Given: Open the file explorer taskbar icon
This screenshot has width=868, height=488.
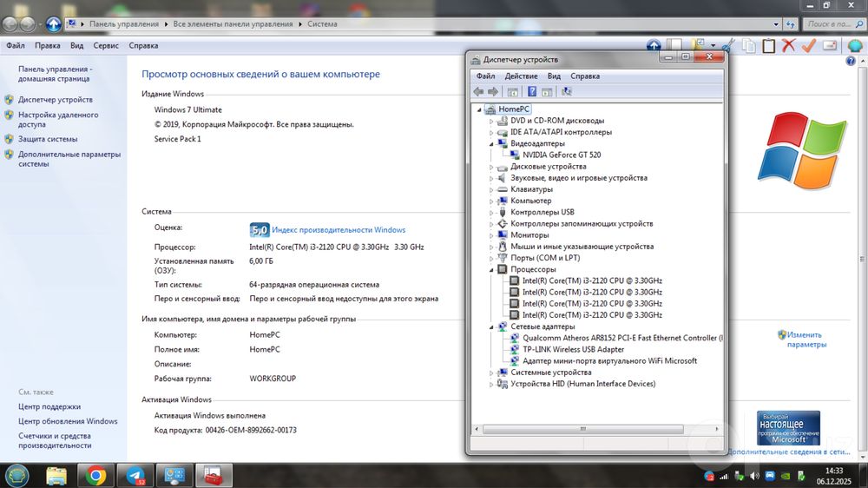Looking at the screenshot, I should 56,476.
